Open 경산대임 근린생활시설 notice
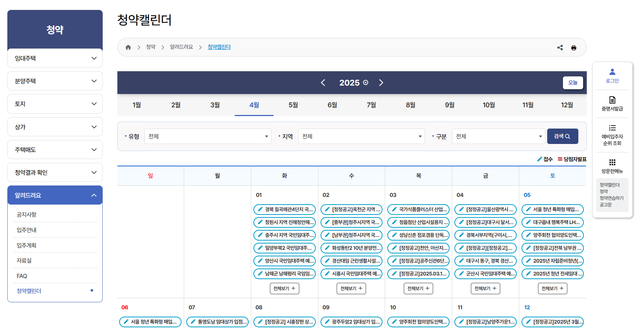Viewport: 644px width, 328px height. (x=352, y=261)
